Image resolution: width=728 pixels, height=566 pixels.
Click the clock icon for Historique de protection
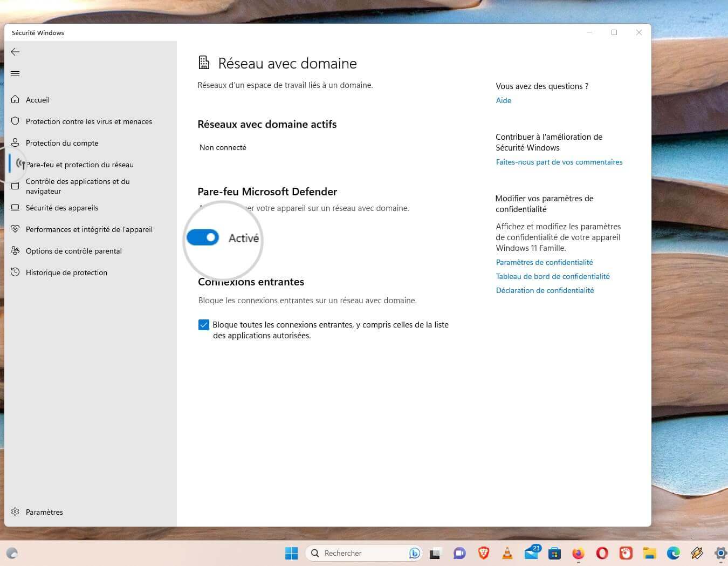click(15, 272)
